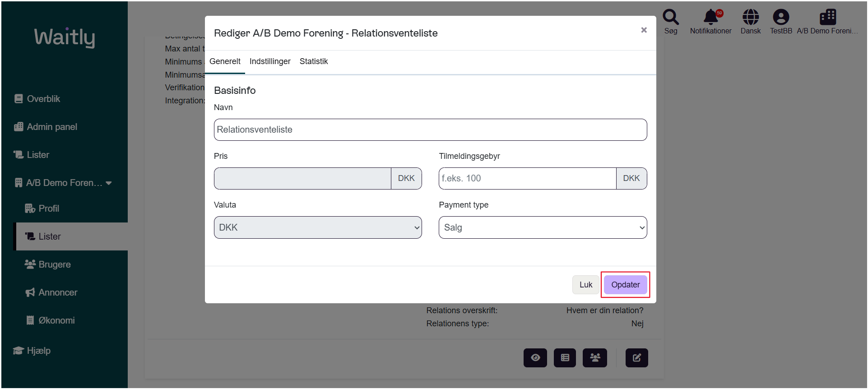This screenshot has height=389, width=868.
Task: Open the TestBB user profile icon
Action: click(x=781, y=17)
